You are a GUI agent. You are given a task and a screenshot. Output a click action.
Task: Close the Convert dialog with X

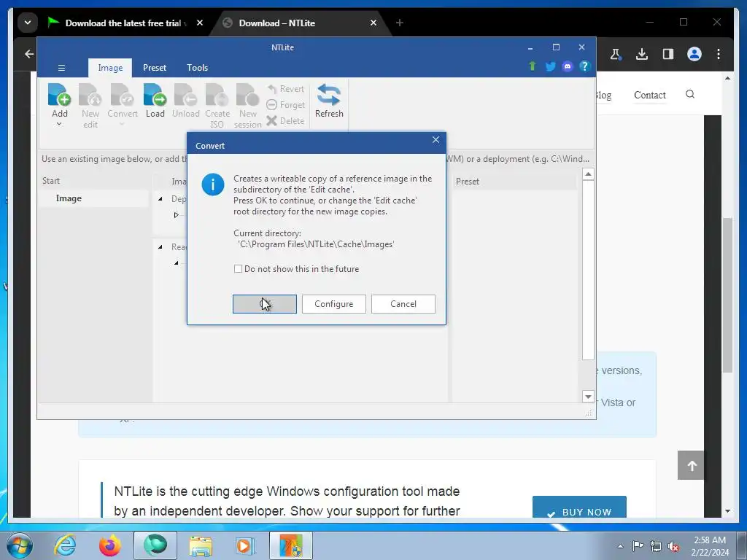click(x=436, y=140)
